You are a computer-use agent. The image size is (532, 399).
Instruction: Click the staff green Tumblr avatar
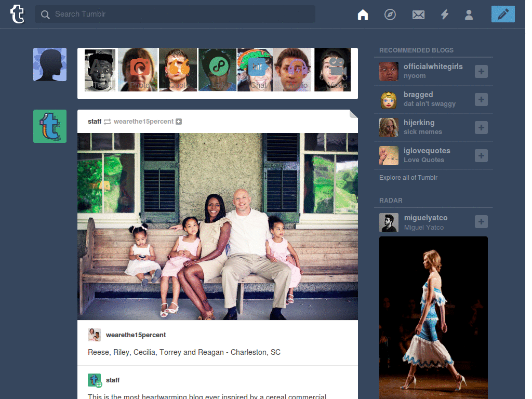50,126
